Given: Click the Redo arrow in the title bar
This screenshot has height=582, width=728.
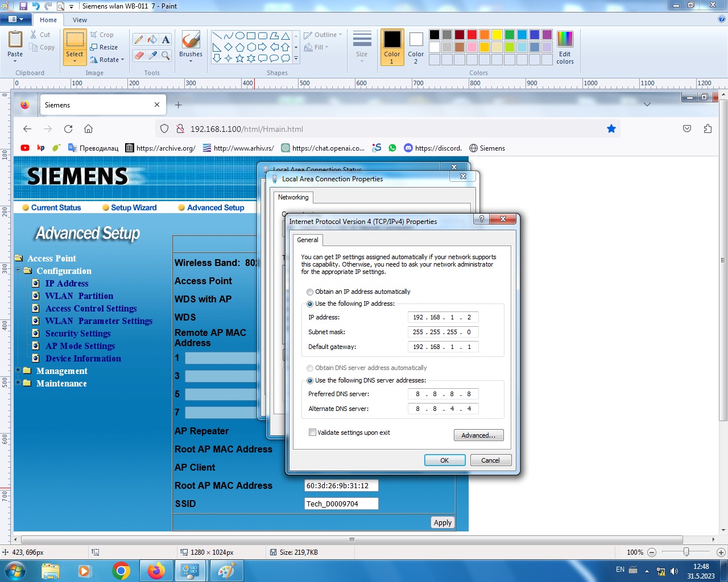Looking at the screenshot, I should [48, 6].
